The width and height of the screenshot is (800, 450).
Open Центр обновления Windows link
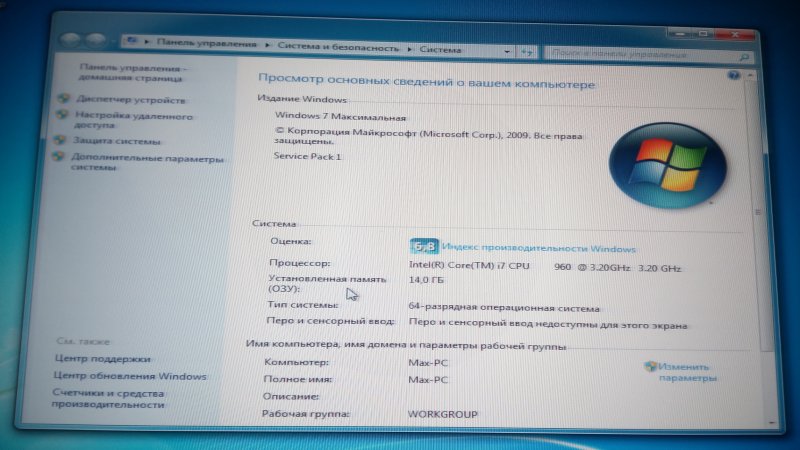pos(130,376)
